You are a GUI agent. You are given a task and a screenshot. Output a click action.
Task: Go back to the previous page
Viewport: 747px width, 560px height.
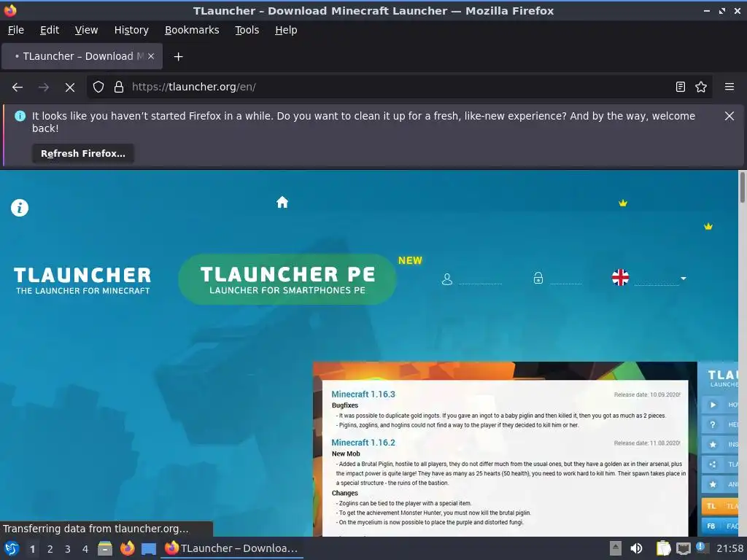[18, 87]
